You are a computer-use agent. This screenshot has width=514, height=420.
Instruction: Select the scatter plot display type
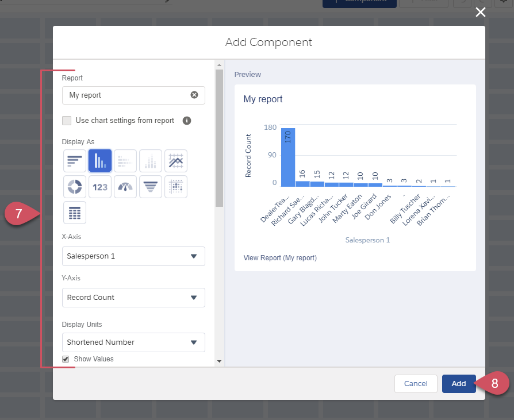(x=176, y=187)
